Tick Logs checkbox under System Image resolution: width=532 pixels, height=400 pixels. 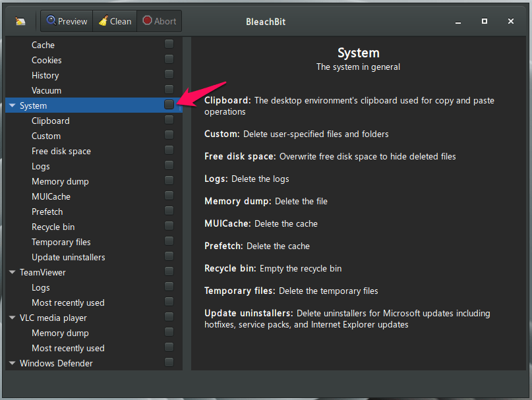(x=169, y=165)
